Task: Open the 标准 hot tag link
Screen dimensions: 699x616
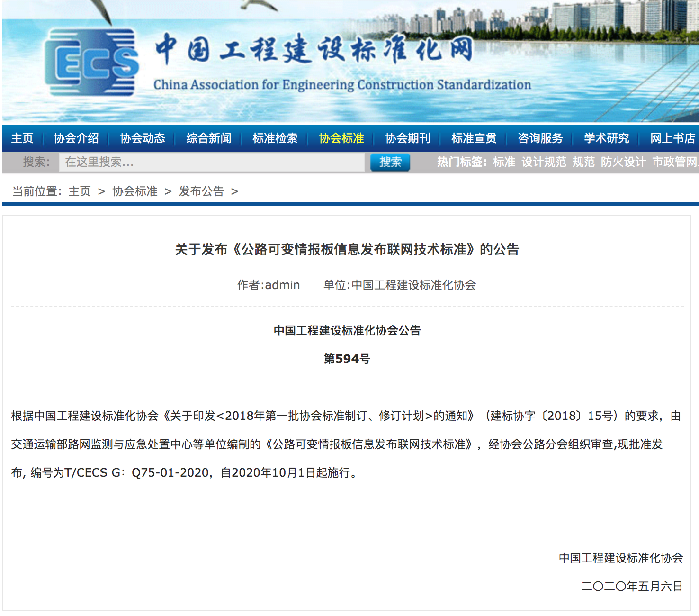Action: click(x=504, y=162)
